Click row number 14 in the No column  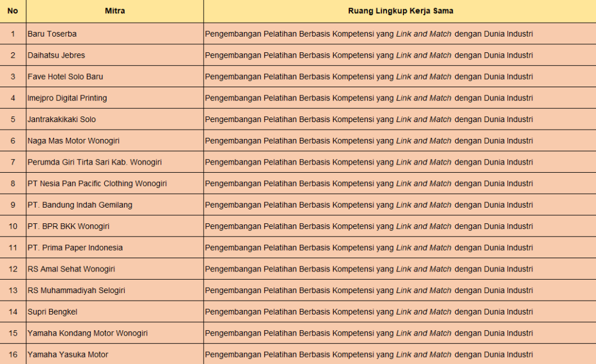(x=13, y=312)
